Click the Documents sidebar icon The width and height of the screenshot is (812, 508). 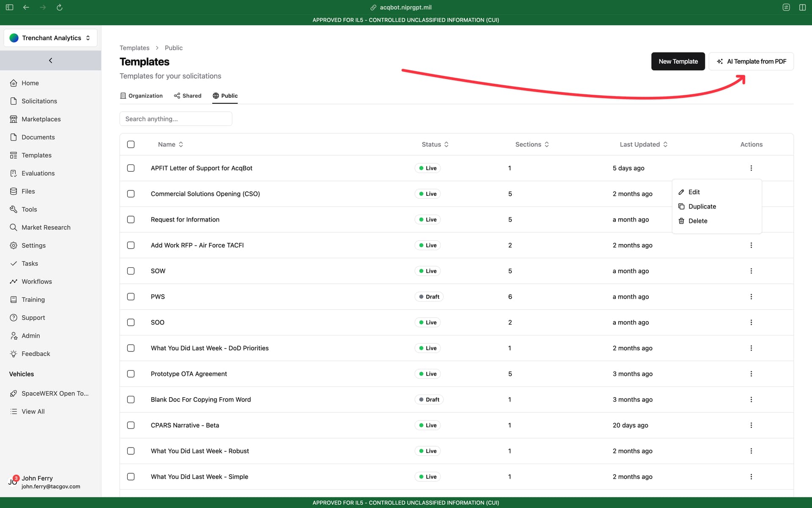click(14, 137)
